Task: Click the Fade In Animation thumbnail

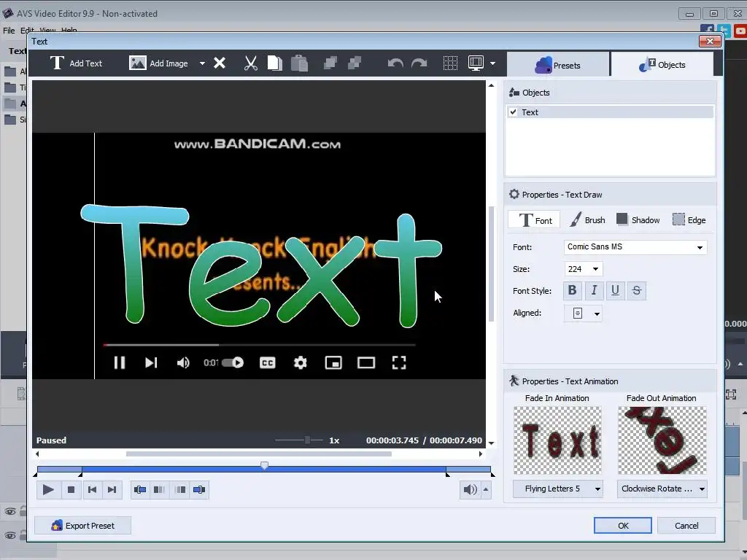Action: [557, 440]
